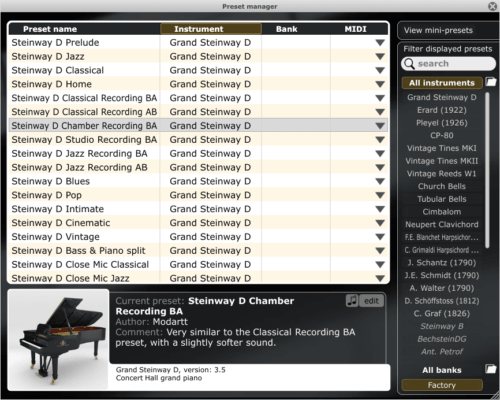Open the folder icon next to All banks

tap(491, 369)
